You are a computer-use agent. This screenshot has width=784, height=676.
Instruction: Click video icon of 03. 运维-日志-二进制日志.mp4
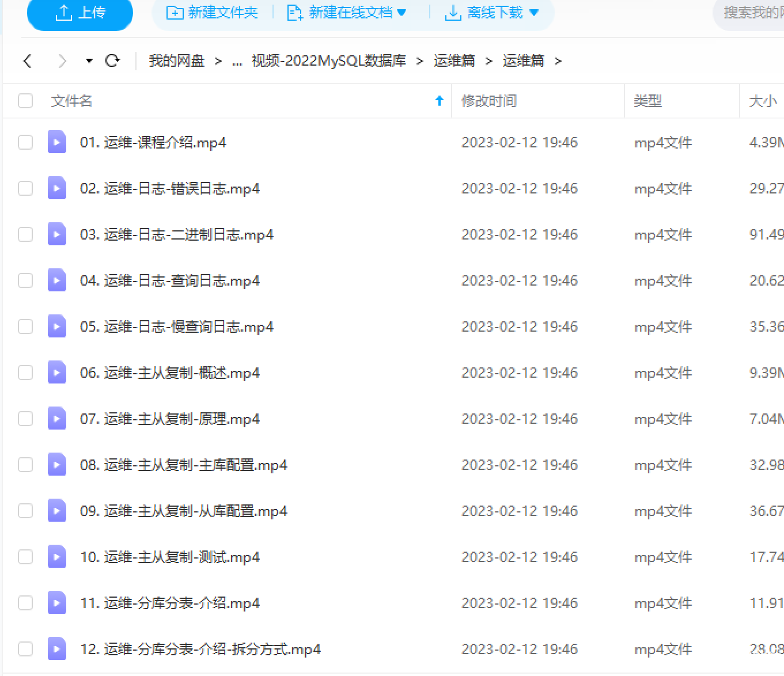click(x=56, y=234)
